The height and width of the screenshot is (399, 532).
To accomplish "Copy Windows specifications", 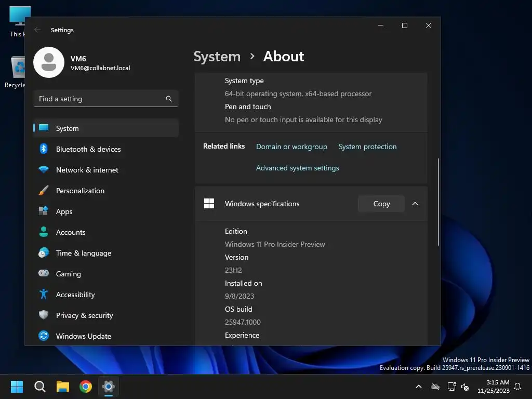I will [x=381, y=204].
